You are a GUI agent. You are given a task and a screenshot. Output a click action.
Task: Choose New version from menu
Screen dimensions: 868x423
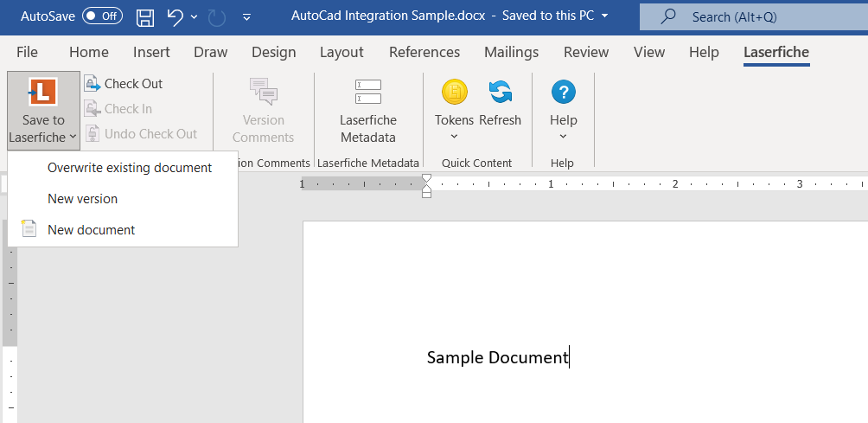(x=82, y=199)
